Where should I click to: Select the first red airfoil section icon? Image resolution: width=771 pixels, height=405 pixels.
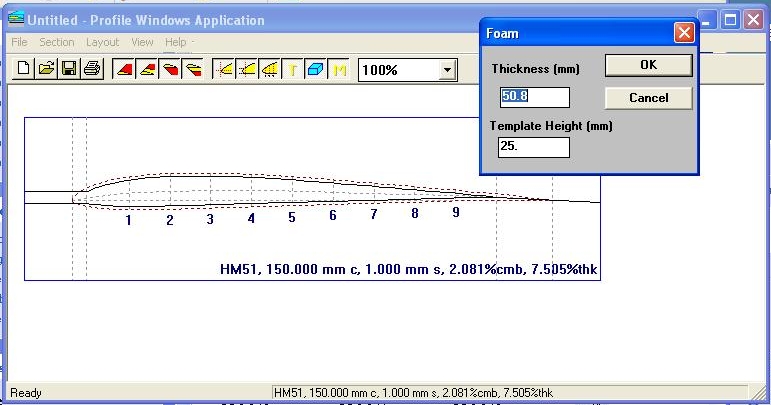124,70
